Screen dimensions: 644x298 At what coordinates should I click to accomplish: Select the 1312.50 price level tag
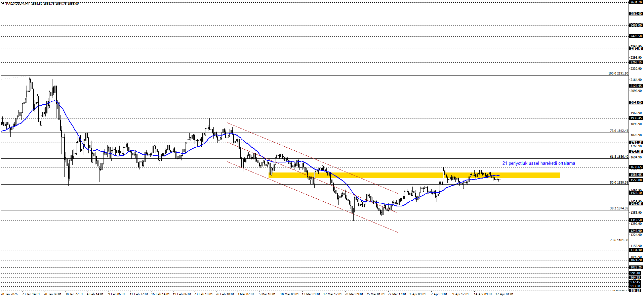[636, 220]
